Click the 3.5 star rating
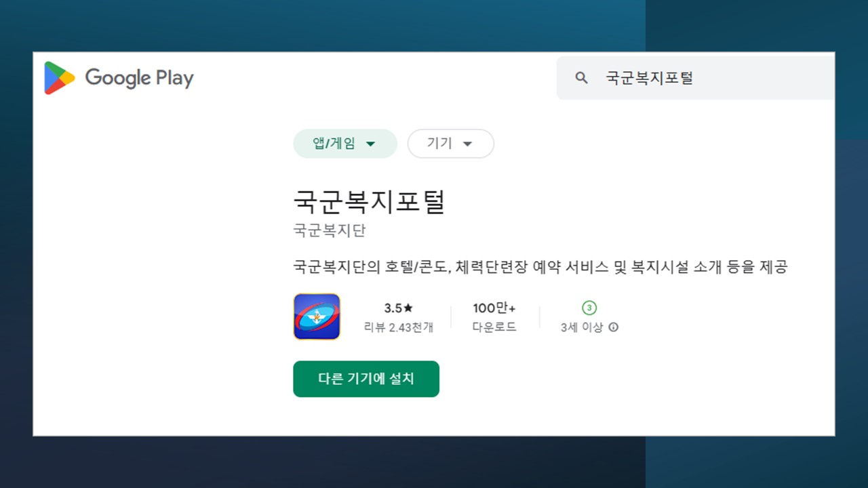The image size is (868, 488). click(398, 308)
